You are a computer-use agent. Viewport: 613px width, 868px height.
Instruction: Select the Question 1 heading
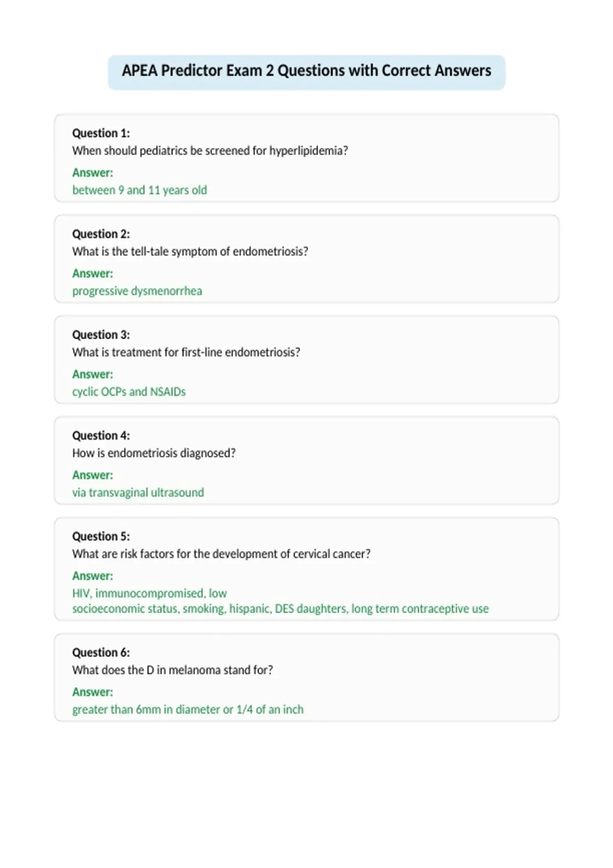point(101,133)
